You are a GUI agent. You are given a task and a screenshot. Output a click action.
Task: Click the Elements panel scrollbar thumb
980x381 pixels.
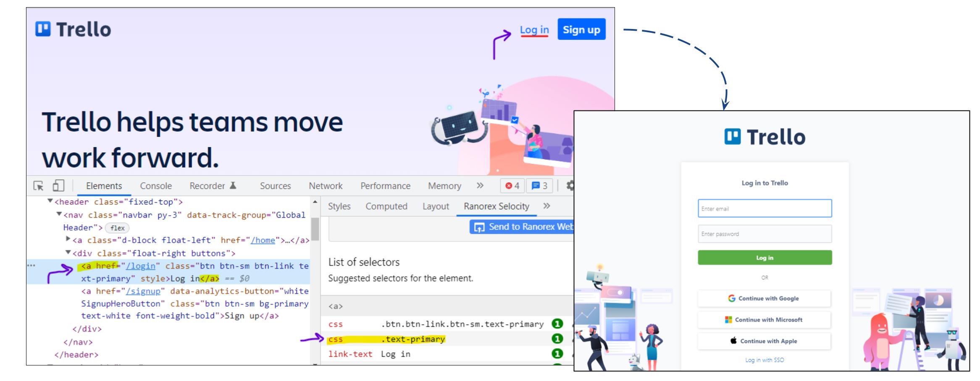coord(315,229)
